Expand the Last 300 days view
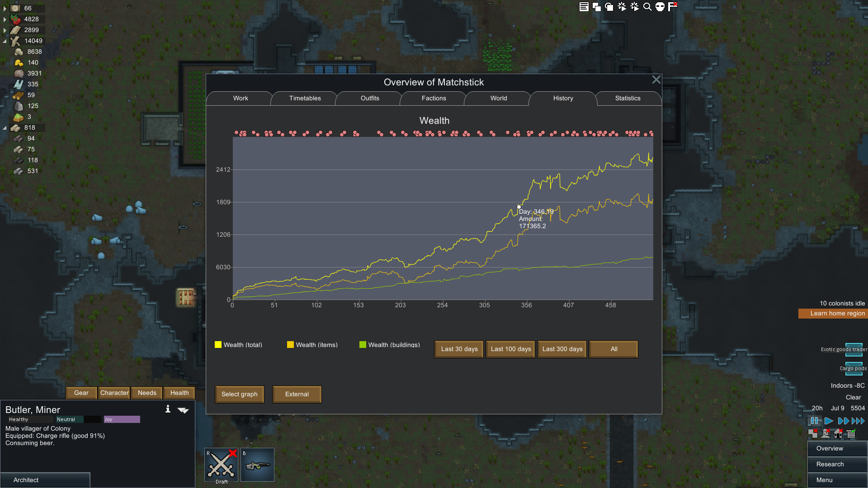The image size is (868, 488). 563,348
